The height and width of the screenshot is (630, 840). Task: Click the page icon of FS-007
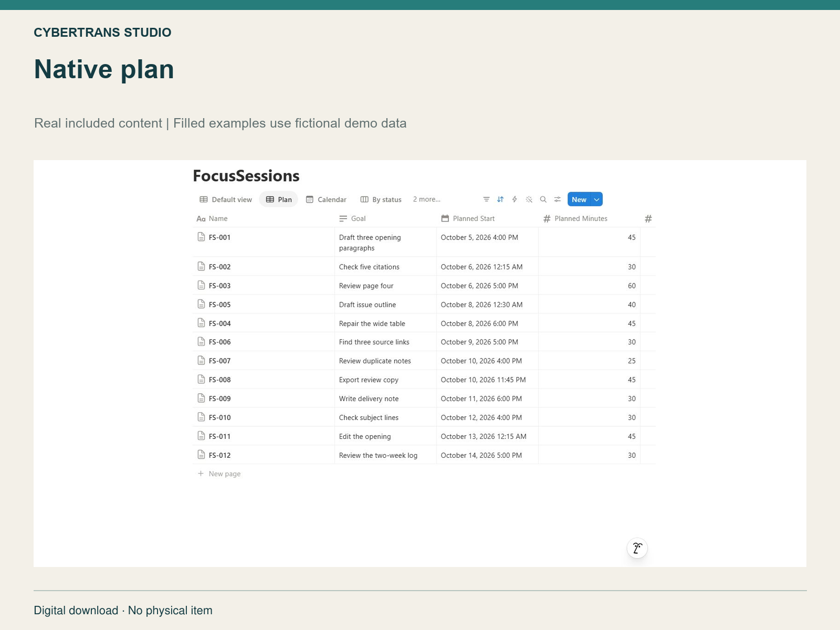coord(201,360)
